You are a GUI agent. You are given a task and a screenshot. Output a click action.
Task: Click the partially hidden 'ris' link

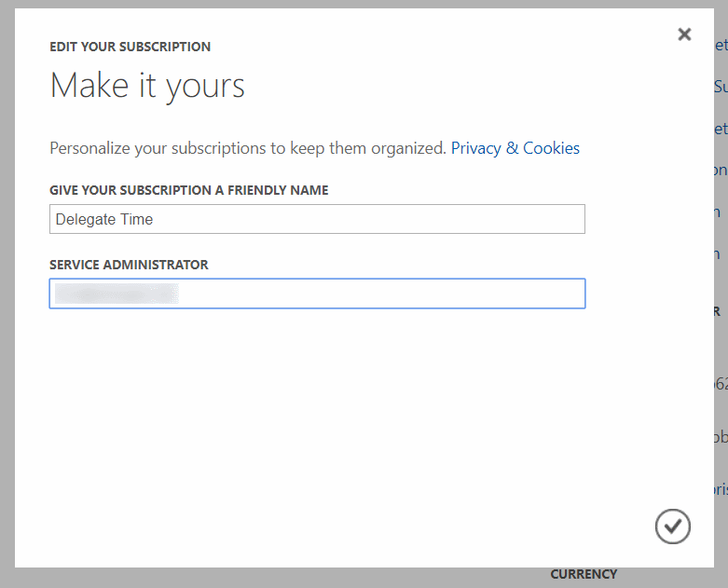tap(720, 489)
